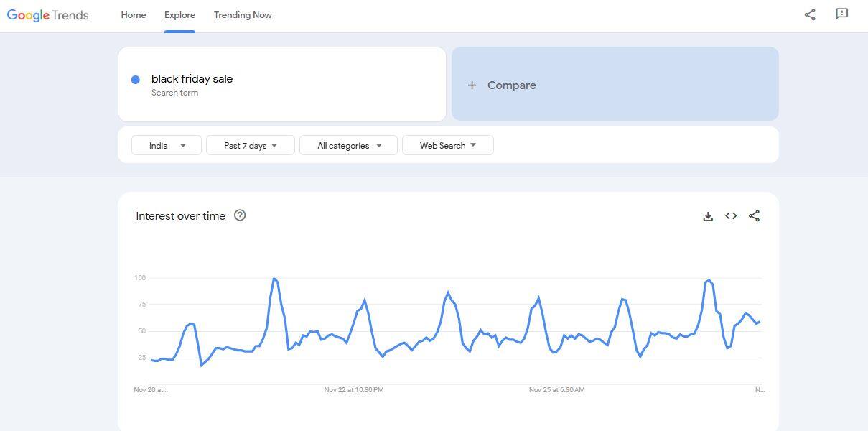Expand the Past 7 days time range dropdown
Image resolution: width=868 pixels, height=431 pixels.
coord(250,145)
